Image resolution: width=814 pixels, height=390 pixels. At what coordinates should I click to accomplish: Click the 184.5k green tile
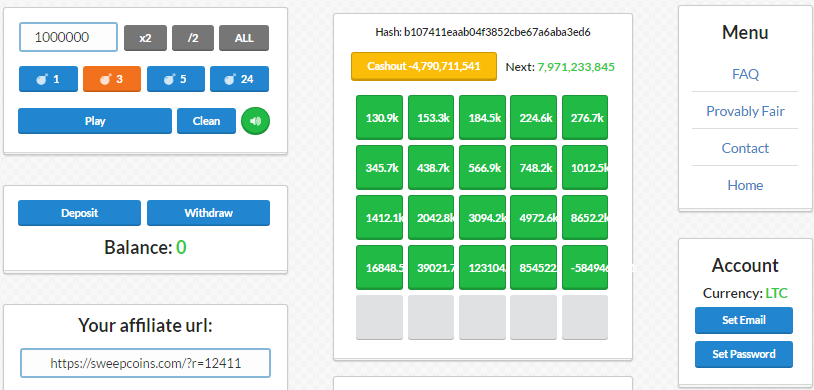(x=482, y=117)
